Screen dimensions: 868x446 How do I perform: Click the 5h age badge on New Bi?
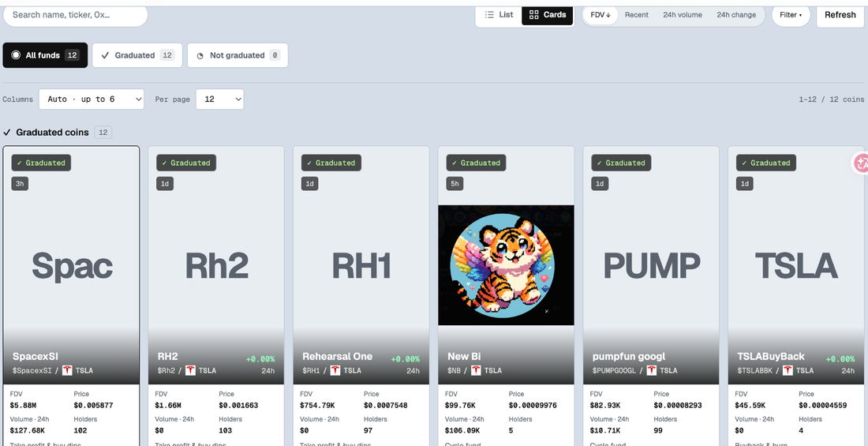coord(455,184)
